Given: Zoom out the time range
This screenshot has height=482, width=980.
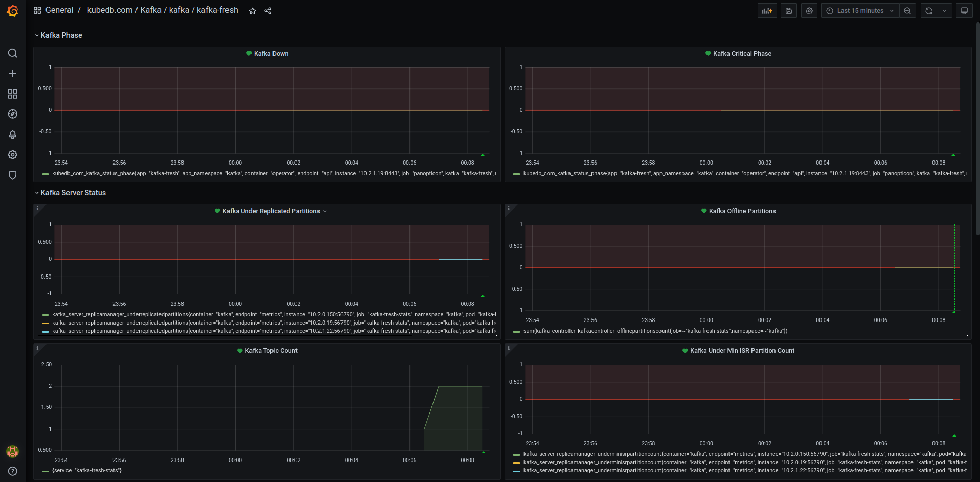Looking at the screenshot, I should (907, 10).
